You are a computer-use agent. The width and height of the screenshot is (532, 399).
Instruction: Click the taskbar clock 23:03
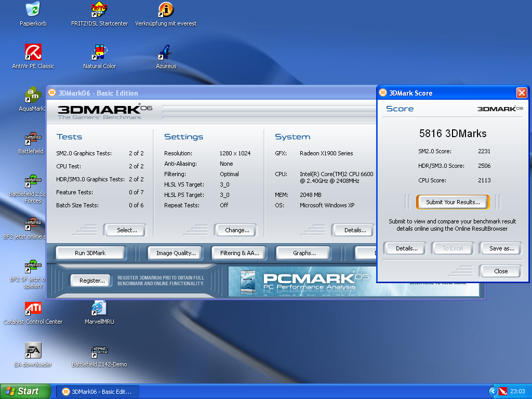coord(517,392)
